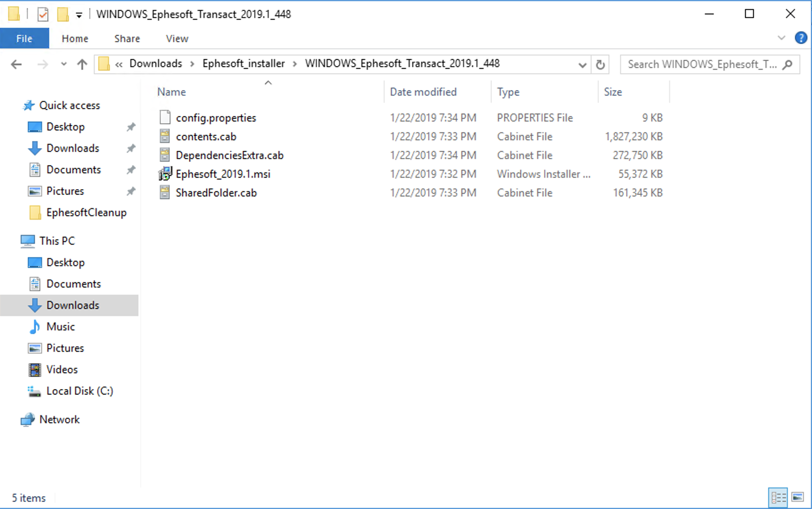The width and height of the screenshot is (812, 509).
Task: Switch to the View ribbon tab
Action: pos(177,38)
